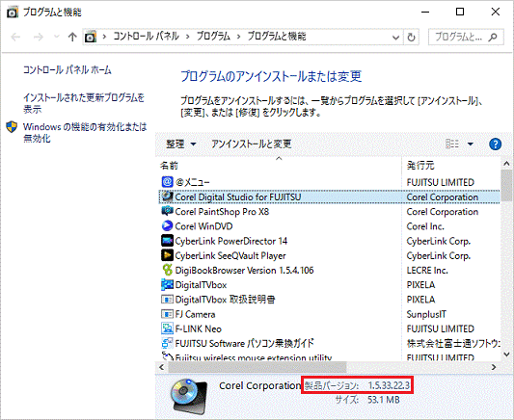Click the @メニュー program icon

[167, 182]
